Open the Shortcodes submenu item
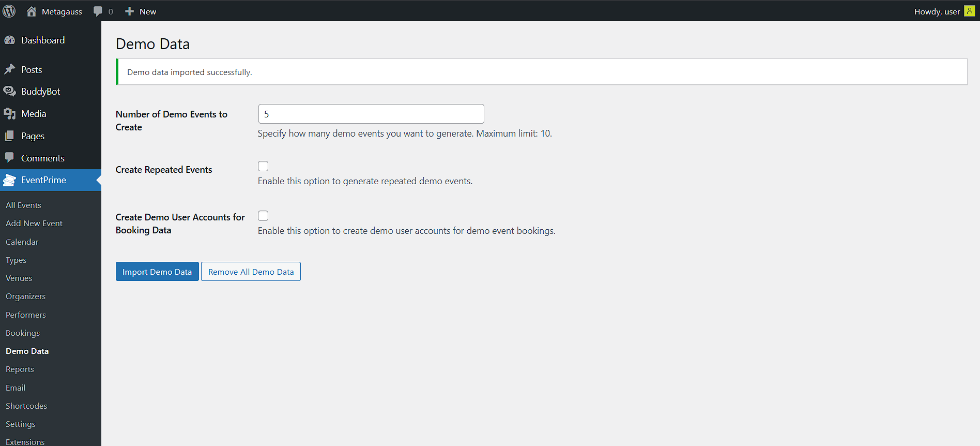 [x=26, y=406]
